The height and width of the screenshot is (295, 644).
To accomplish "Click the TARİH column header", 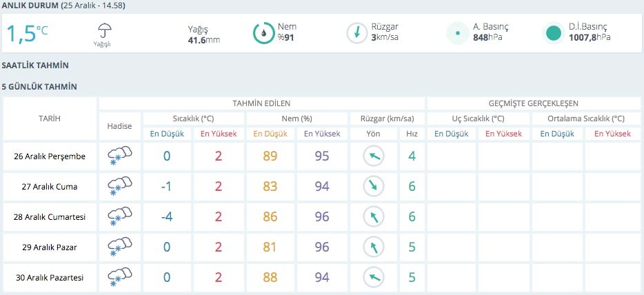I will click(49, 119).
